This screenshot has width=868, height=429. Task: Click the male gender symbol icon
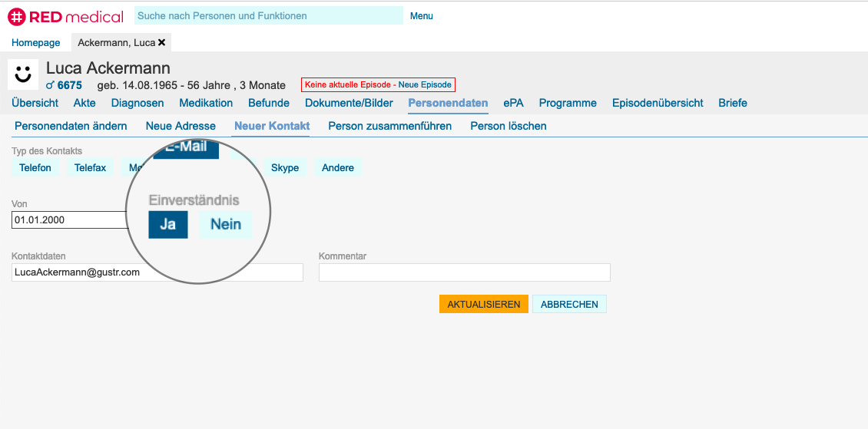[x=50, y=85]
